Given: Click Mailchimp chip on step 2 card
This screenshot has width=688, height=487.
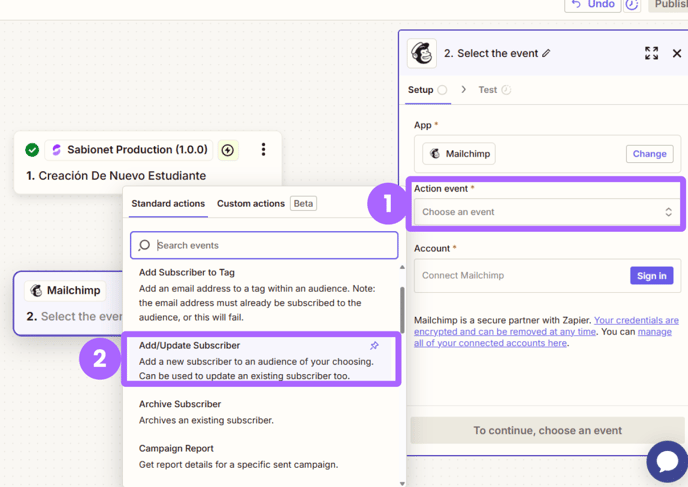Looking at the screenshot, I should [x=65, y=290].
